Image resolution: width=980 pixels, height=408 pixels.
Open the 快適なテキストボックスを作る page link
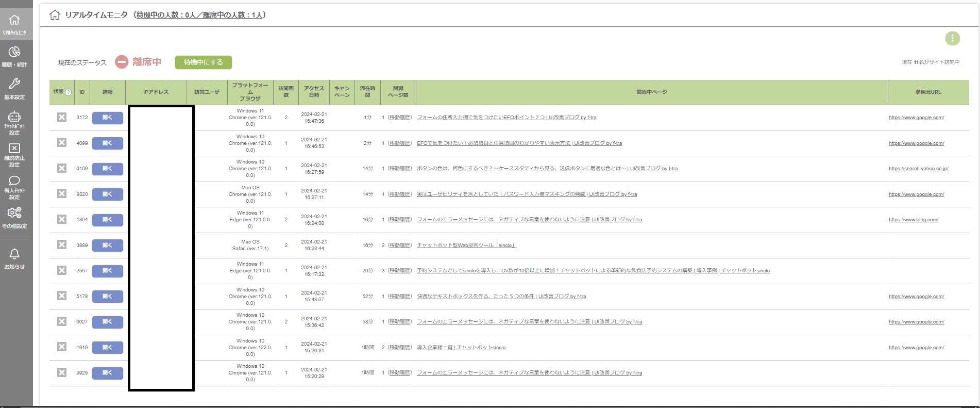[x=501, y=297]
